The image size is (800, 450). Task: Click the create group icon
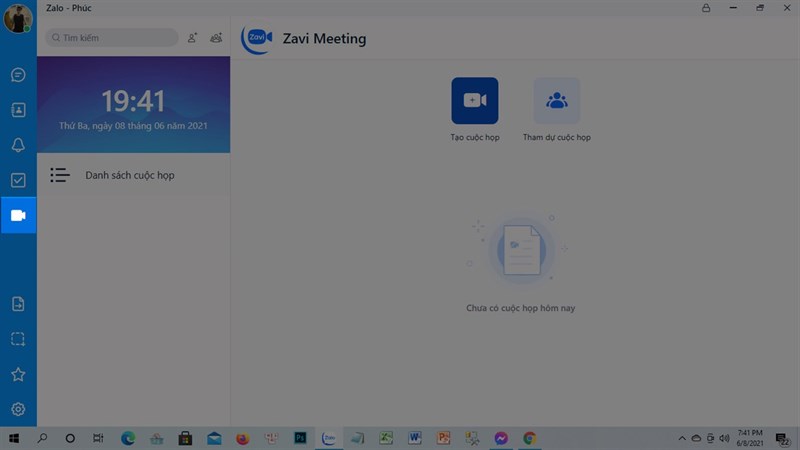216,38
